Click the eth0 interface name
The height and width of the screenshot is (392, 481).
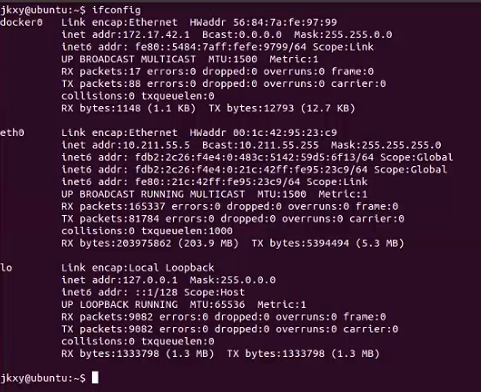12,133
